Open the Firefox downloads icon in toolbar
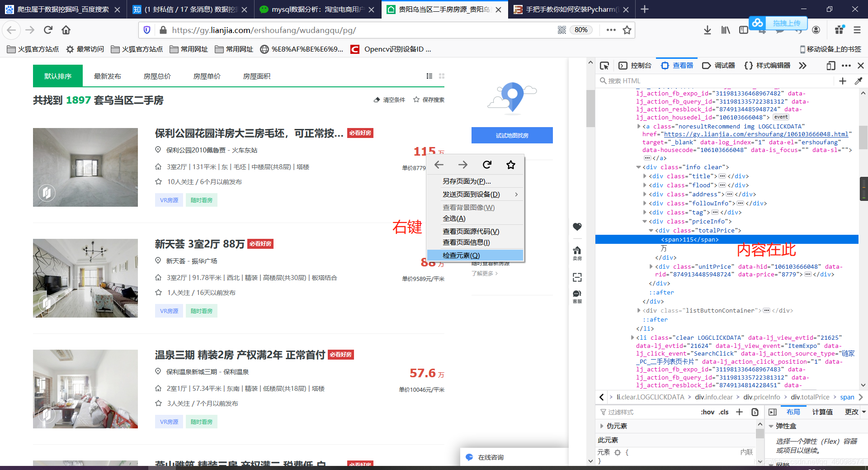868x470 pixels. pos(708,30)
